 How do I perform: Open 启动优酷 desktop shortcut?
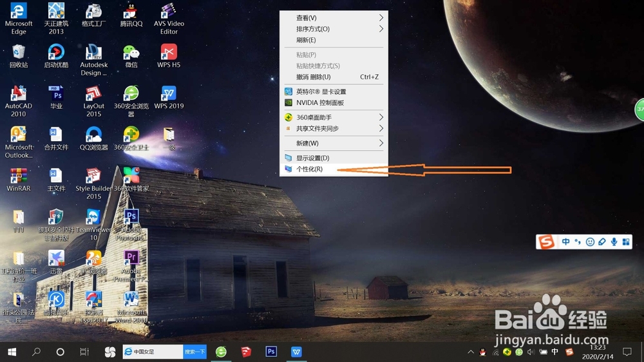click(x=56, y=57)
